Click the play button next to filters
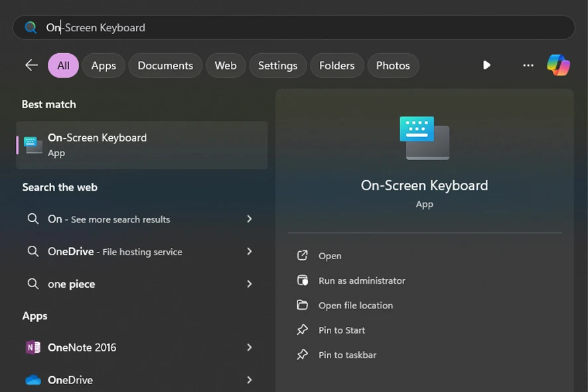588x392 pixels. 486,65
